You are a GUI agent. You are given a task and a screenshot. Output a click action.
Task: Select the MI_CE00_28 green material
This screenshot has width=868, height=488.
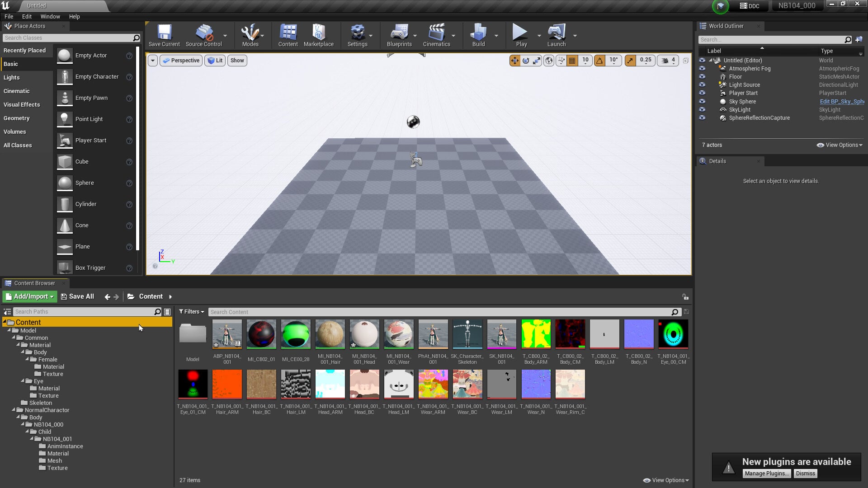[296, 334]
